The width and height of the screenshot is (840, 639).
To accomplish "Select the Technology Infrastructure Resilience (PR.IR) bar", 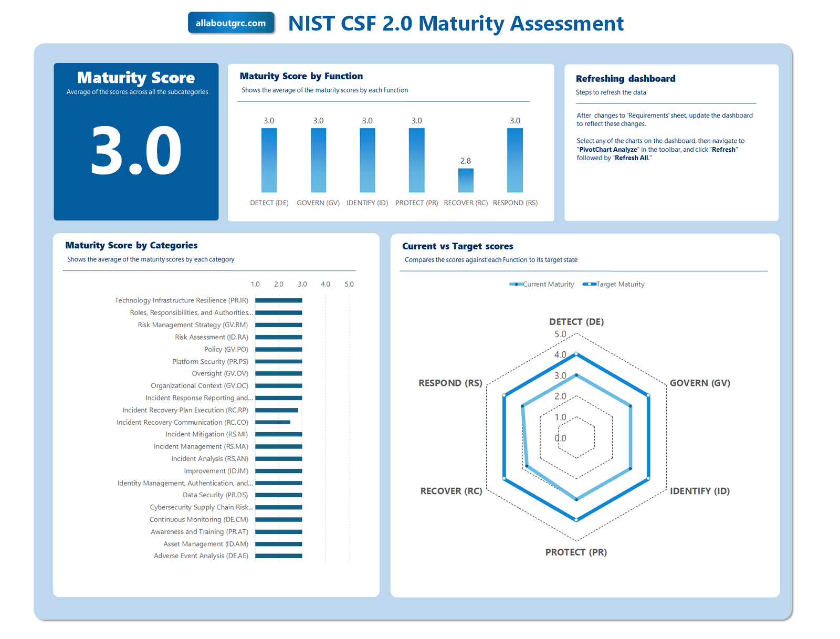I will point(279,300).
